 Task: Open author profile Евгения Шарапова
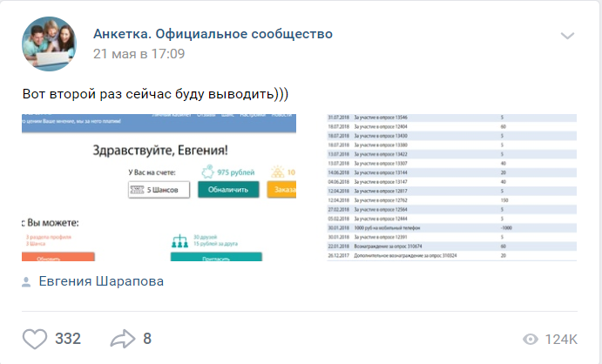(x=101, y=281)
